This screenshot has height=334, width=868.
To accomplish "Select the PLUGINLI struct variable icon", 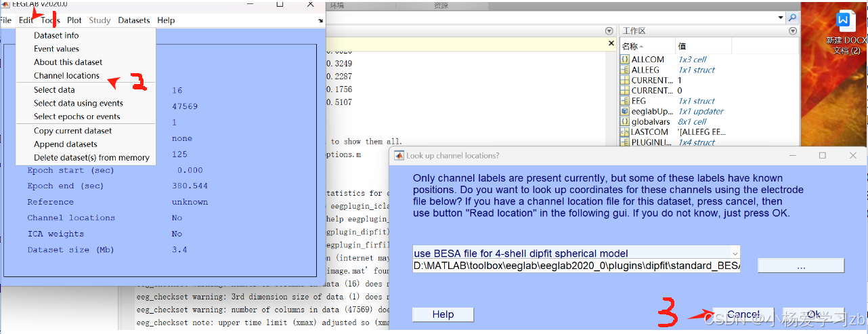I will click(625, 142).
